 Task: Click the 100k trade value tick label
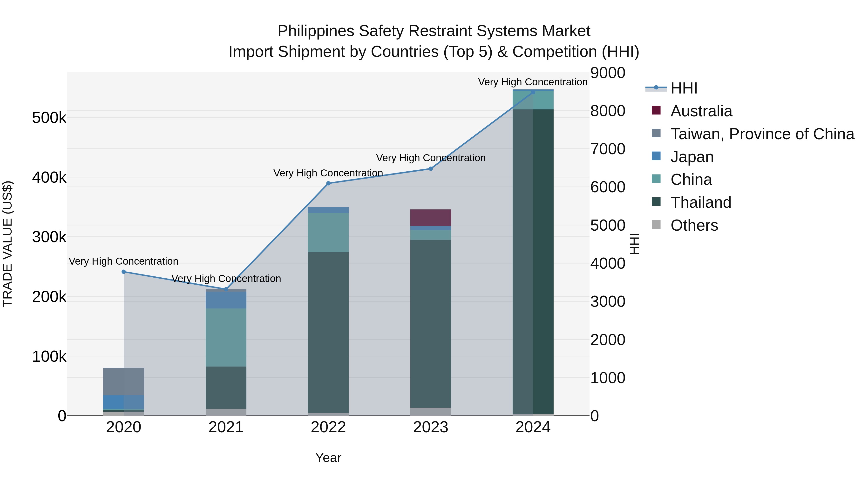pyautogui.click(x=49, y=356)
